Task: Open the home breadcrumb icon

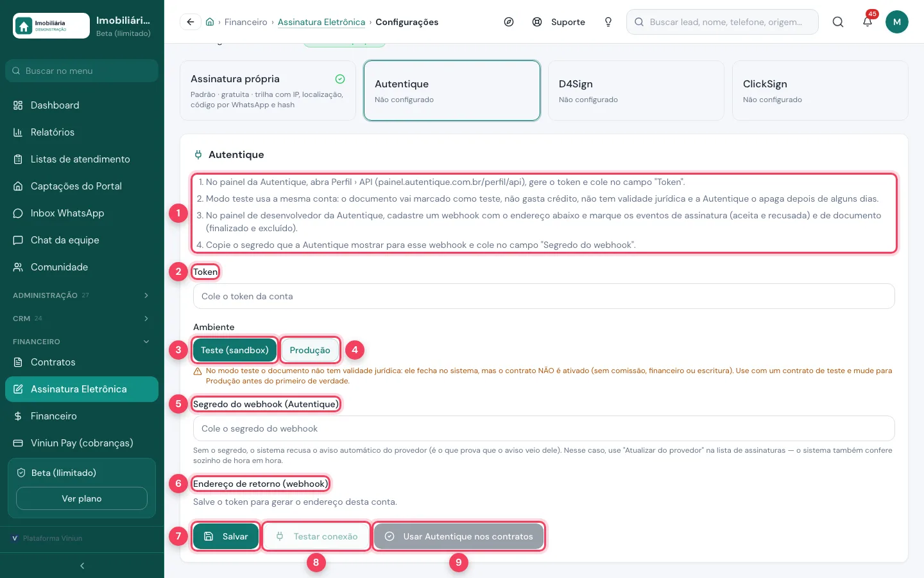Action: coord(210,22)
